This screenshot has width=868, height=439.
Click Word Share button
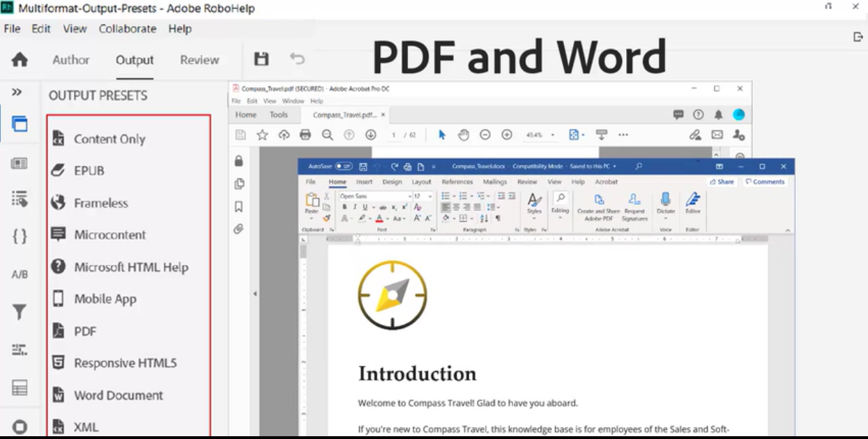pyautogui.click(x=722, y=182)
